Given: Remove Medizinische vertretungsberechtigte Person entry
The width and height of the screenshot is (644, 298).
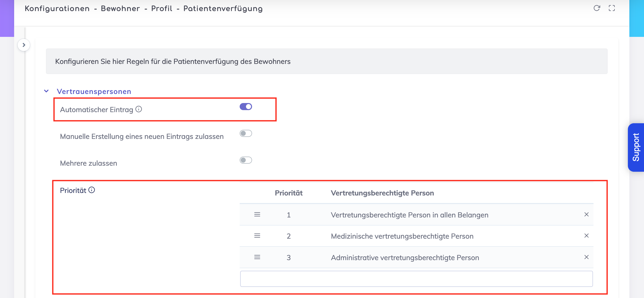Looking at the screenshot, I should 586,236.
